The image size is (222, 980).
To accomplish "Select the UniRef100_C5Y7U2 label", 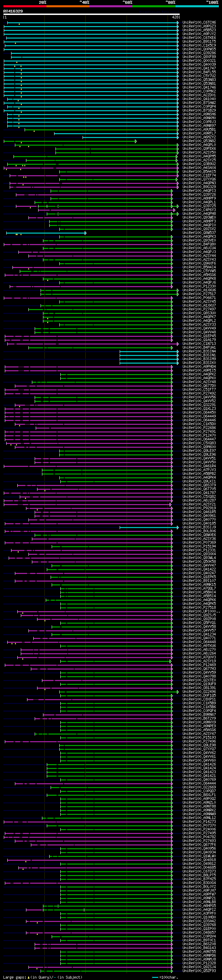I will click(x=199, y=76).
